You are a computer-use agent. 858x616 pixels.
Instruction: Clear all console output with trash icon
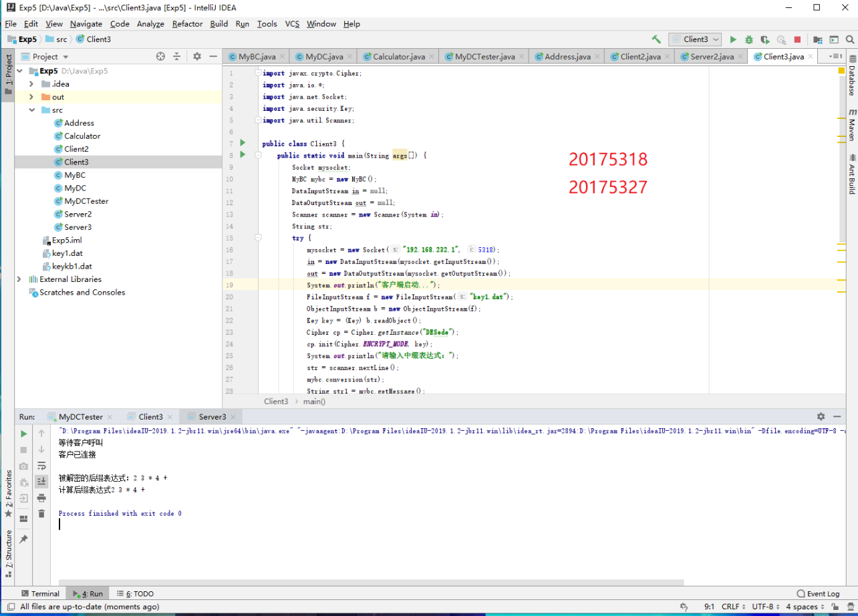[x=41, y=513]
